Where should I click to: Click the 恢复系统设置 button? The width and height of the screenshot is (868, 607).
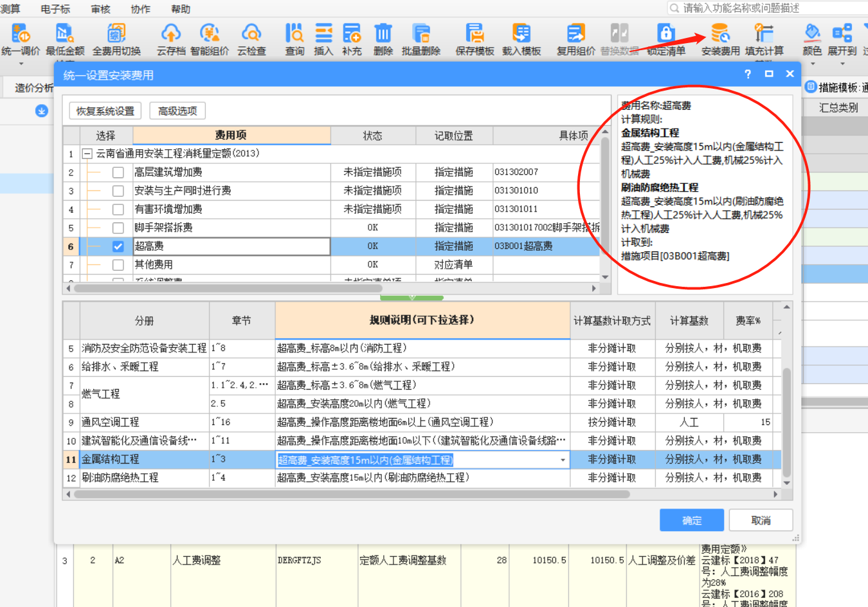click(x=105, y=111)
